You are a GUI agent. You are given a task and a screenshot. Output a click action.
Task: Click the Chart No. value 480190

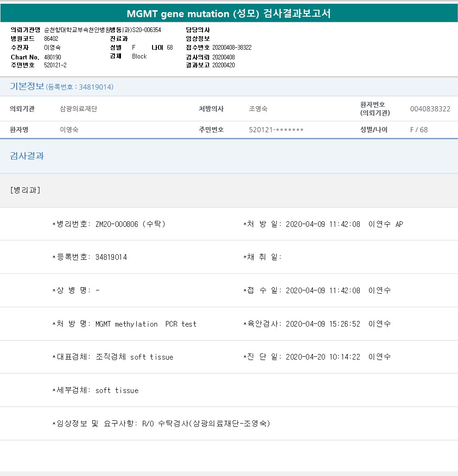tap(52, 57)
